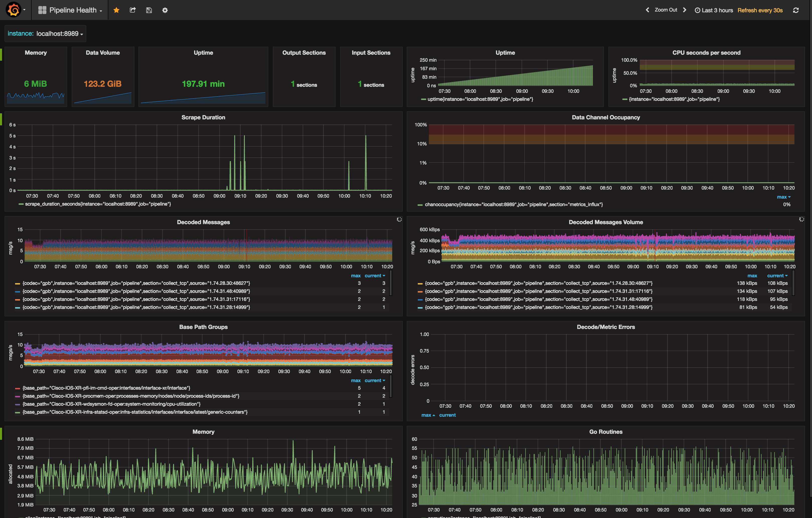Click Refresh every 30s link
This screenshot has width=812, height=518.
point(760,10)
